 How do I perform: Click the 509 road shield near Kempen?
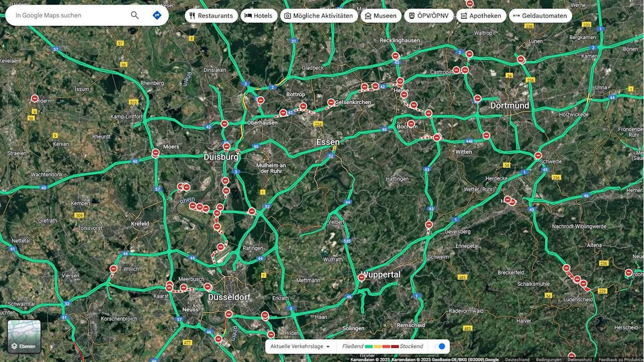pyautogui.click(x=79, y=215)
